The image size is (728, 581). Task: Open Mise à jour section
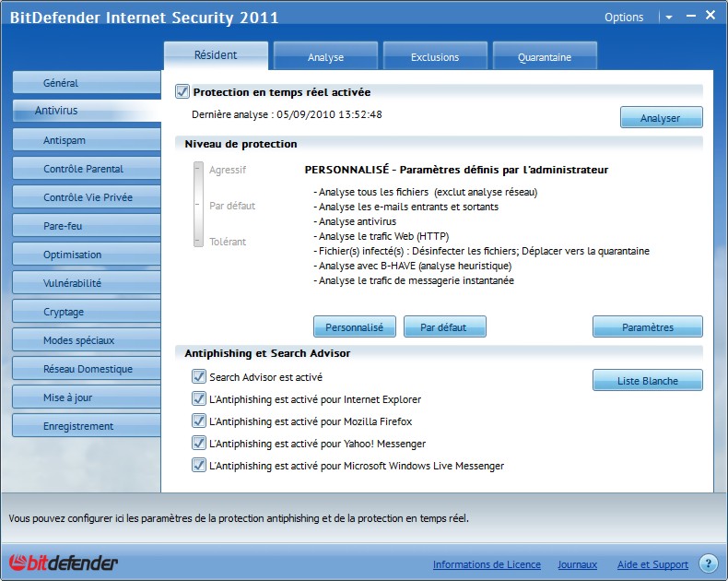(87, 397)
